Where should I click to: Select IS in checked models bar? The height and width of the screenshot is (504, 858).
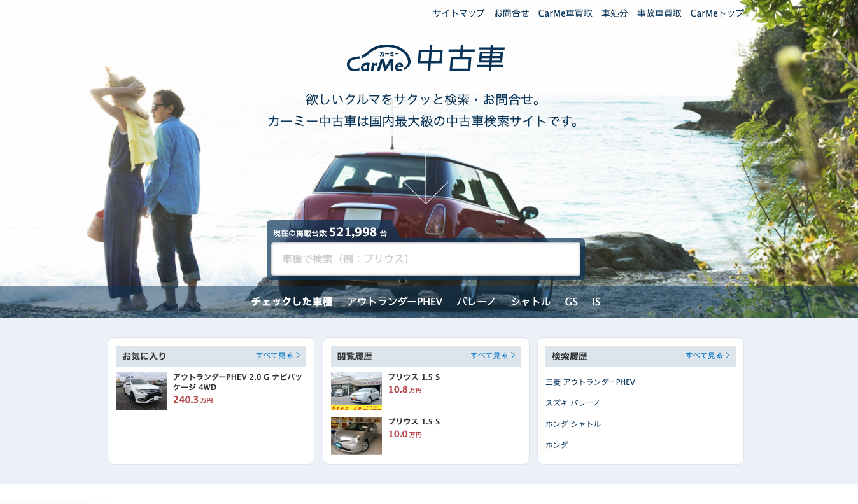[596, 302]
